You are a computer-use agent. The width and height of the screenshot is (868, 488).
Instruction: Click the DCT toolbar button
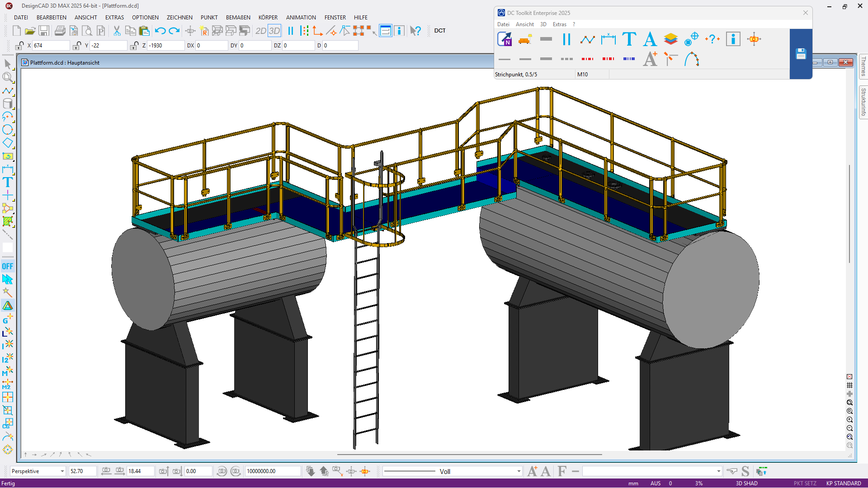click(439, 31)
